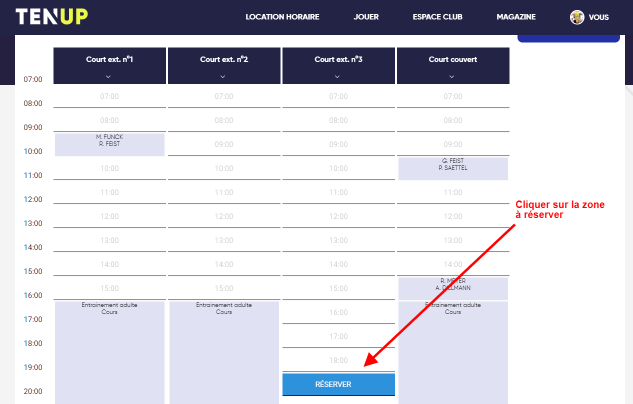Select the 12:00 slot on Court ext. n°2
The height and width of the screenshot is (404, 633).
click(223, 217)
